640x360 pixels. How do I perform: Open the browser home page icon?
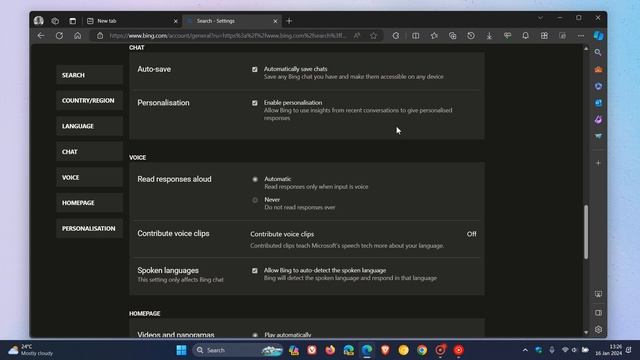[x=78, y=36]
